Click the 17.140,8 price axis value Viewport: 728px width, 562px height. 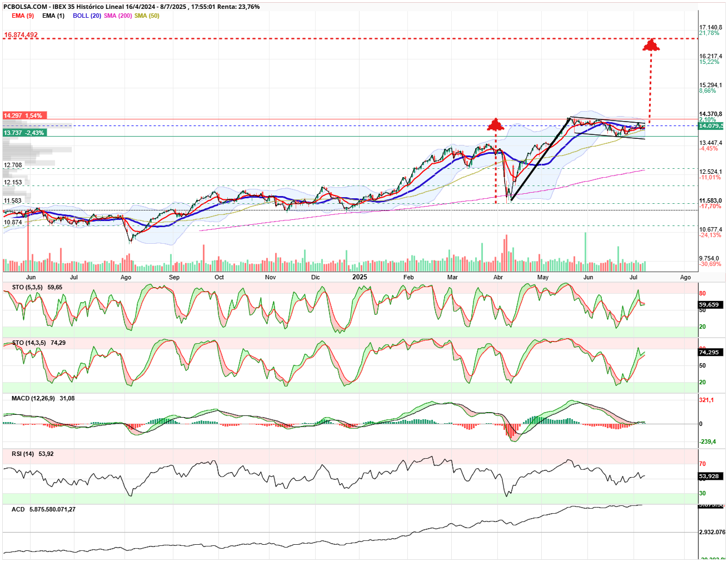click(x=711, y=27)
